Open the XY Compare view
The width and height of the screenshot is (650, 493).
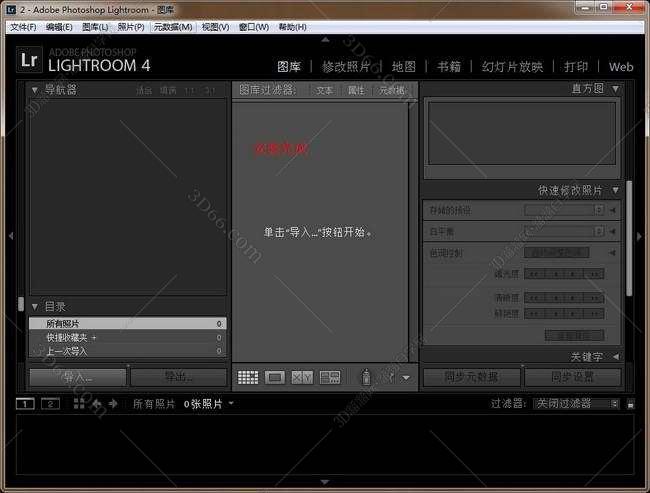(x=302, y=377)
